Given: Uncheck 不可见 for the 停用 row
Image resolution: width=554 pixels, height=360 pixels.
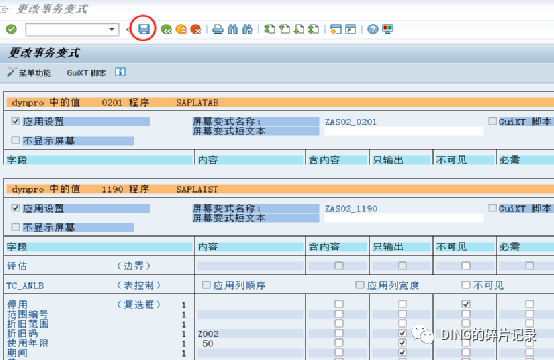Looking at the screenshot, I should click(x=466, y=304).
